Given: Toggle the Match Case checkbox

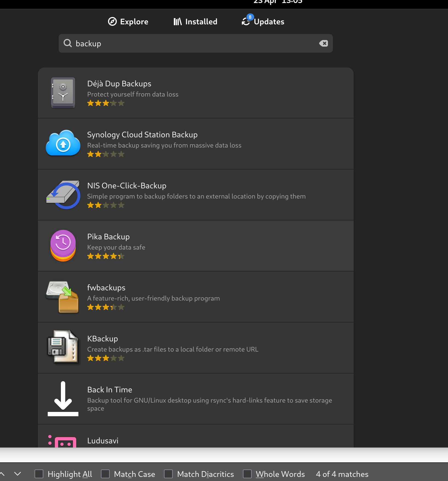Looking at the screenshot, I should (105, 474).
